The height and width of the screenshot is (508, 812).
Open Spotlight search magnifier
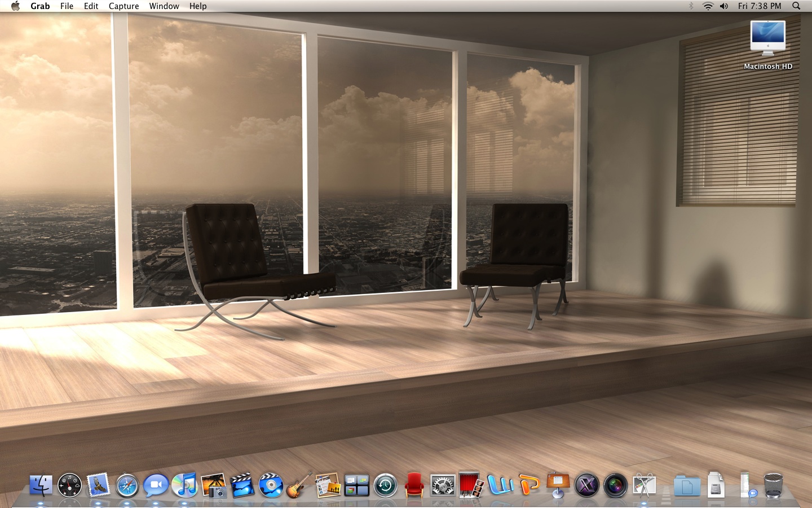click(796, 6)
